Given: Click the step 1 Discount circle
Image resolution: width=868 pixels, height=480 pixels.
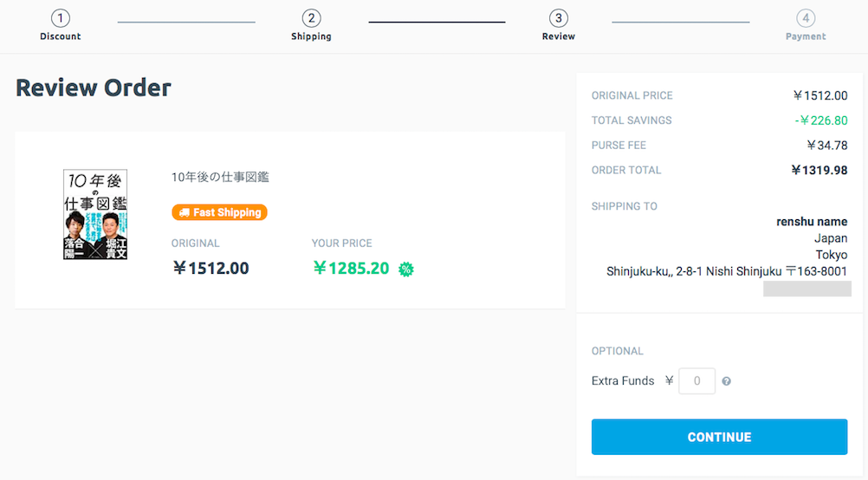Looking at the screenshot, I should pyautogui.click(x=61, y=18).
